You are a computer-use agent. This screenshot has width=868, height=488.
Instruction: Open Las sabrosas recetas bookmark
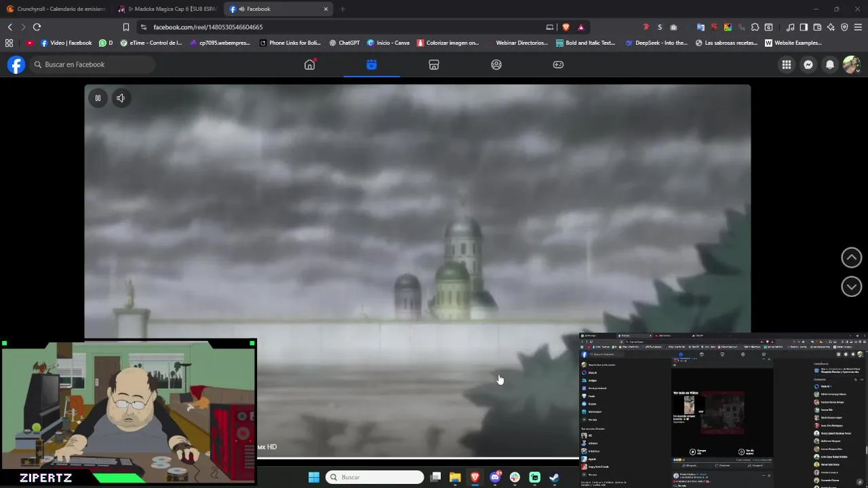click(726, 43)
